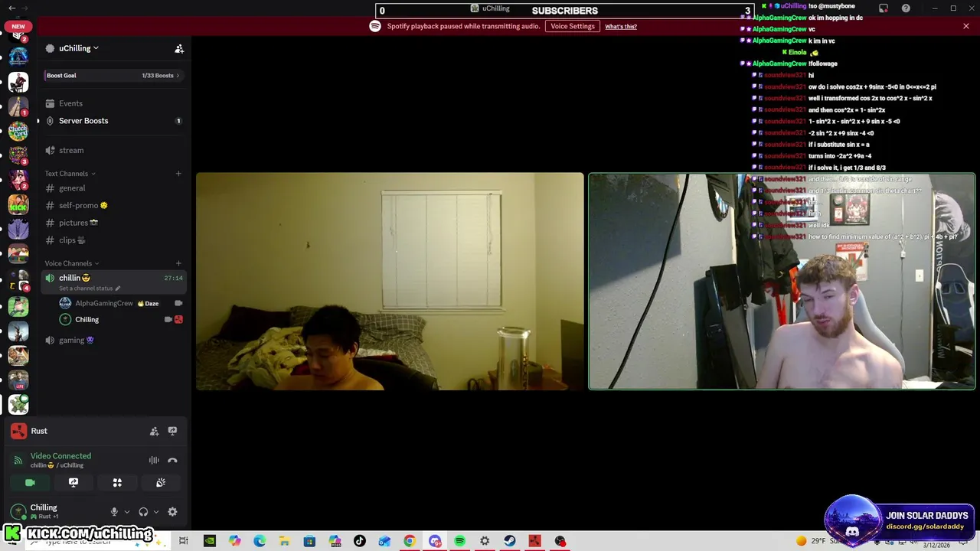Focus Chilling's video tile on right
This screenshot has height=551, width=980.
tap(782, 282)
